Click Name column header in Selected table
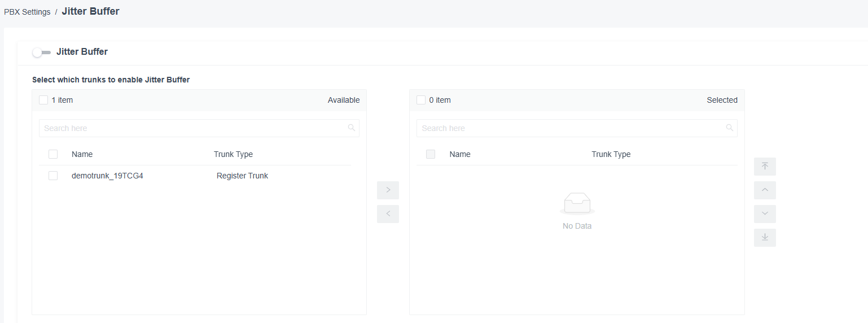 (x=460, y=154)
